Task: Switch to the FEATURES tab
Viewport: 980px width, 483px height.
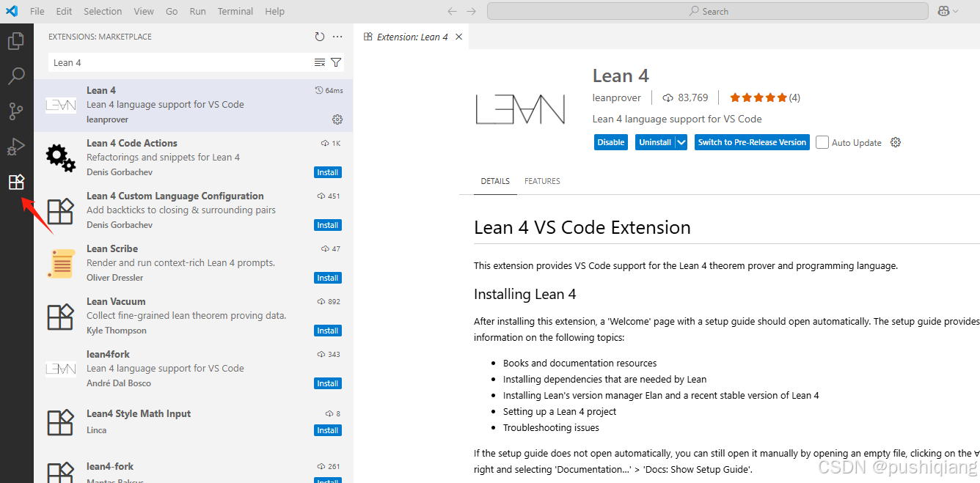Action: pyautogui.click(x=542, y=181)
